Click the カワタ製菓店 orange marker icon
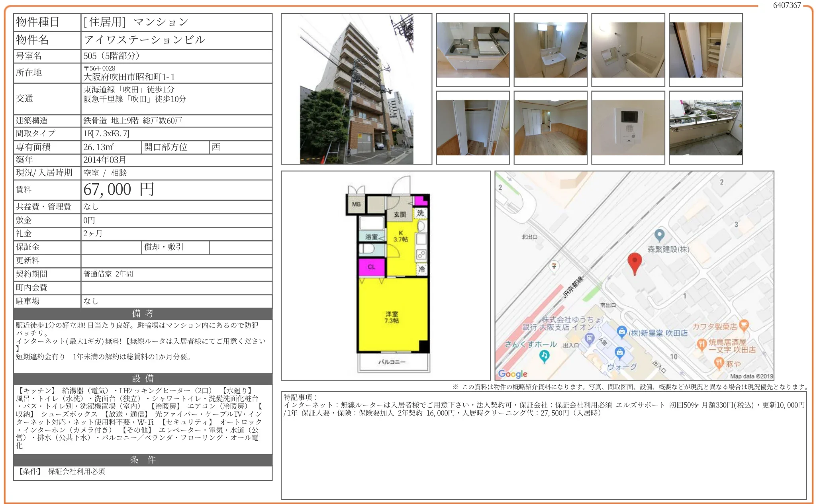This screenshot has width=819, height=504. click(744, 326)
